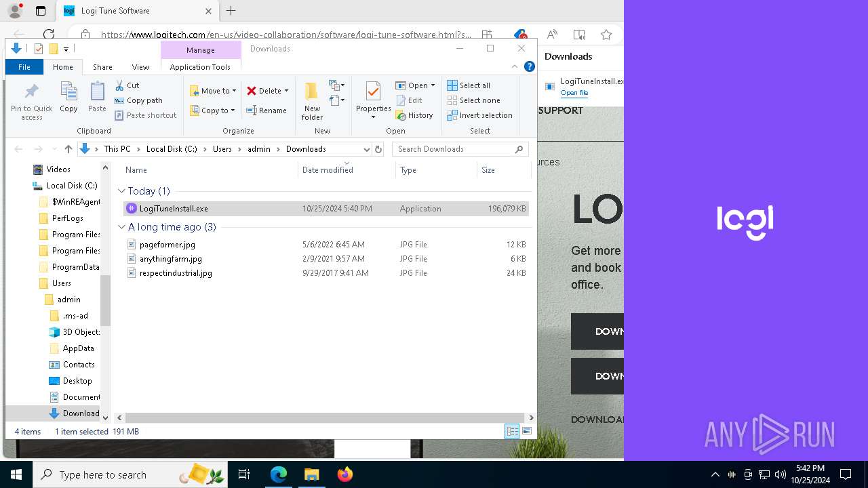Select Local Disk (C:) in tree
The image size is (868, 488).
(71, 186)
